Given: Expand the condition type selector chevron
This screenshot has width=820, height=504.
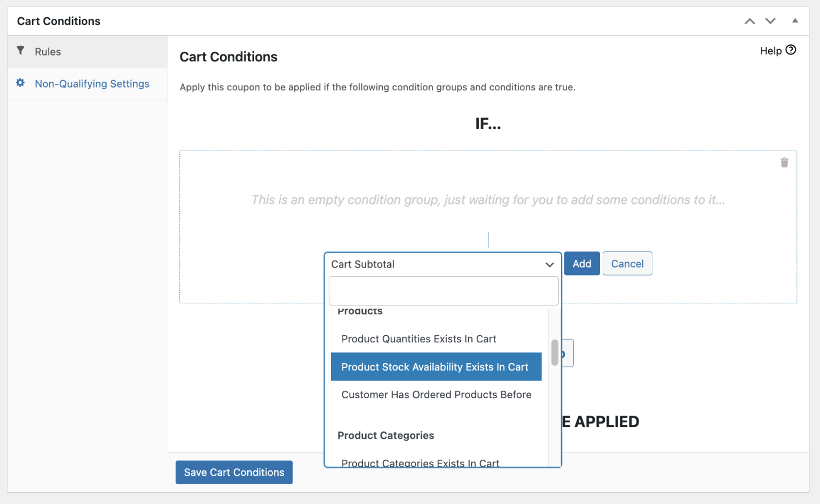Looking at the screenshot, I should pyautogui.click(x=549, y=264).
